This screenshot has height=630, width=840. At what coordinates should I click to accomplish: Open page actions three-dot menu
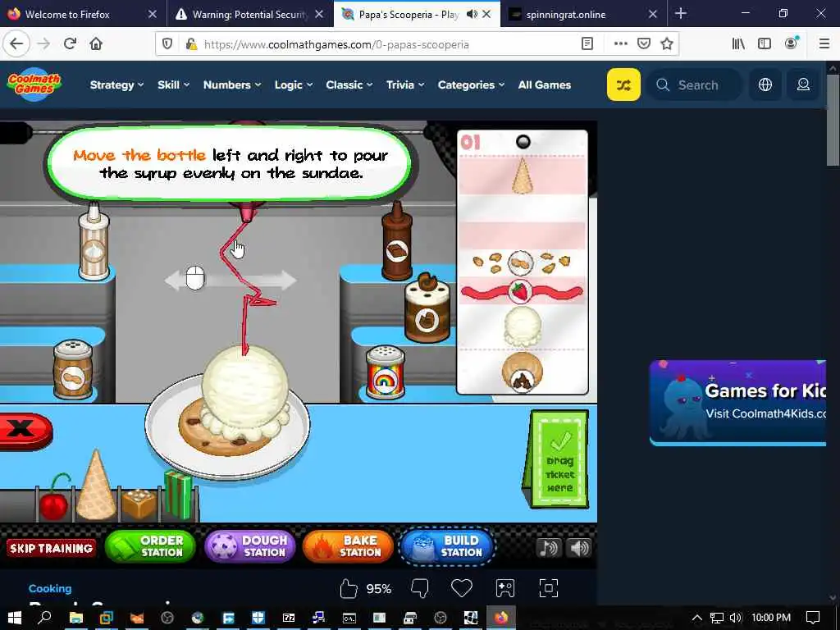click(x=620, y=44)
